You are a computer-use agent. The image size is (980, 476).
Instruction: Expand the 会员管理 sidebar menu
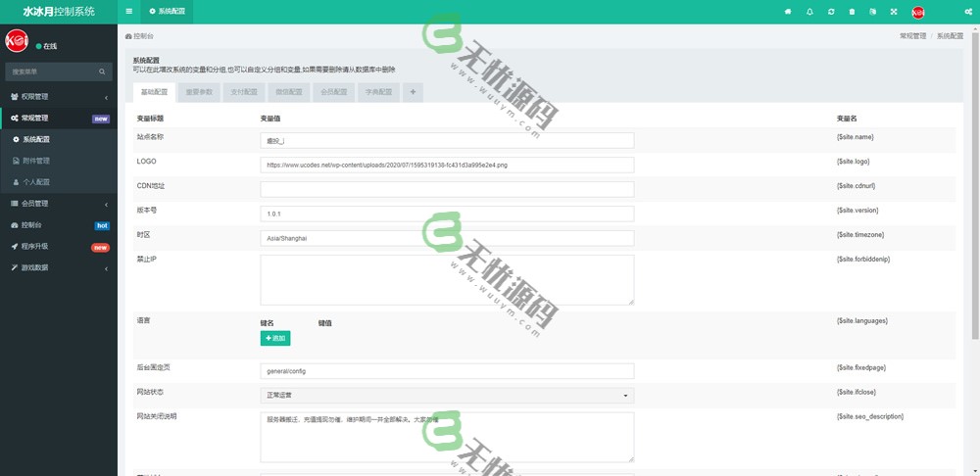[x=59, y=204]
